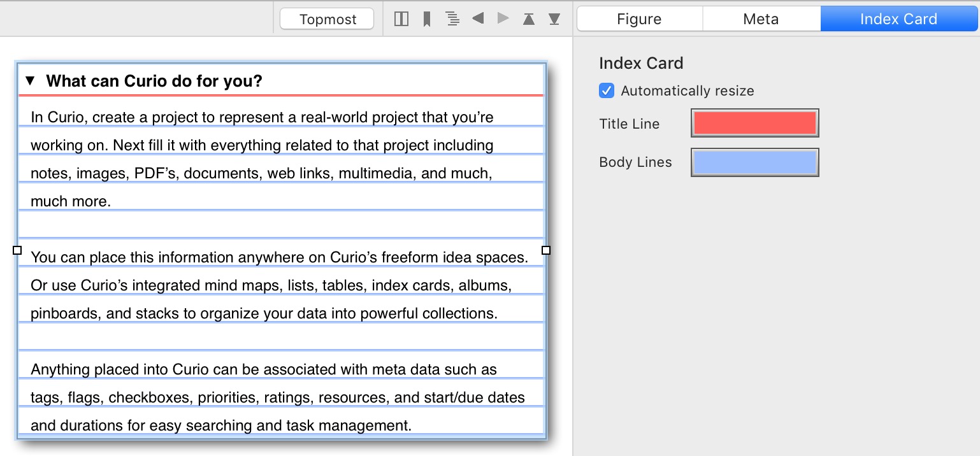The height and width of the screenshot is (456, 980).
Task: Click the line starting "In Curio, create a project"
Action: coord(262,117)
